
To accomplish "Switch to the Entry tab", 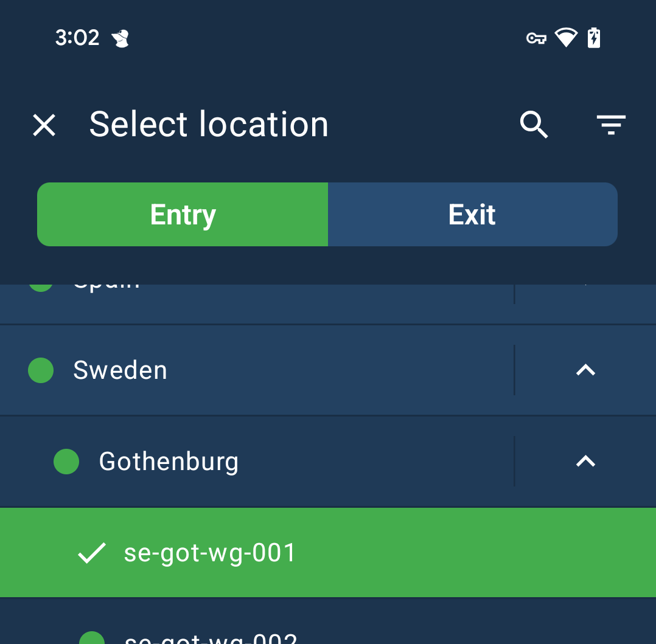I will tap(183, 214).
